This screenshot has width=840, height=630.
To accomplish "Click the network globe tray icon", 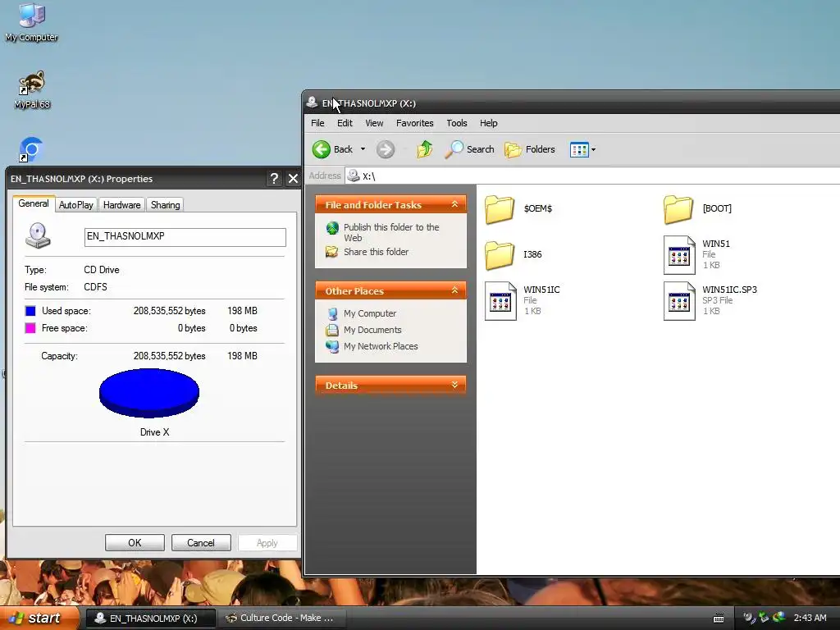I will [779, 618].
